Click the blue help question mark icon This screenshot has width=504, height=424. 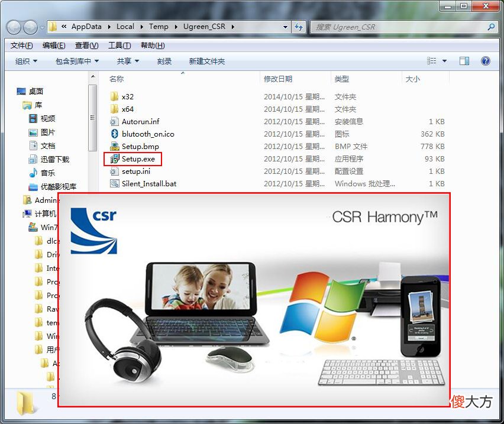pos(485,61)
